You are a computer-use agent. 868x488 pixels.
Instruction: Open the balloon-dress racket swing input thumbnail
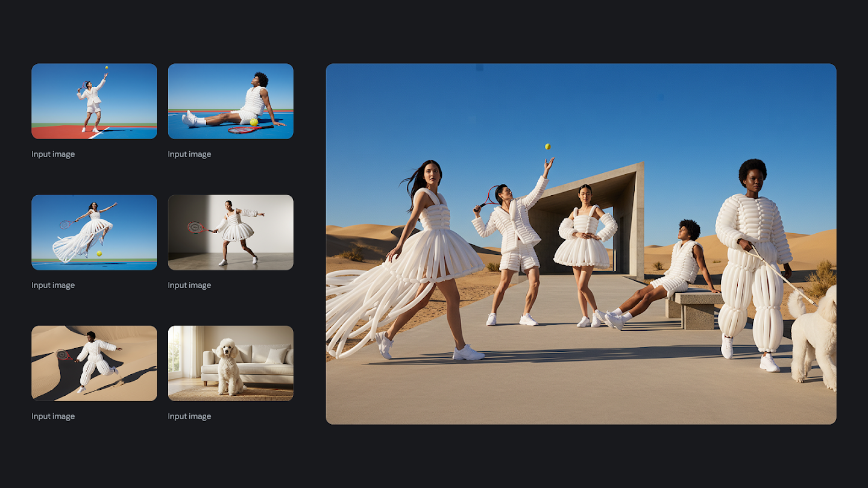[231, 233]
